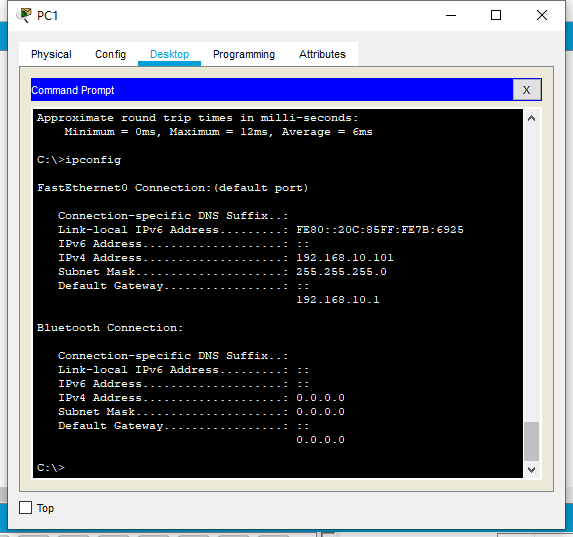Maximize the PC1 window
Viewport: 573px width, 537px height.
(496, 15)
